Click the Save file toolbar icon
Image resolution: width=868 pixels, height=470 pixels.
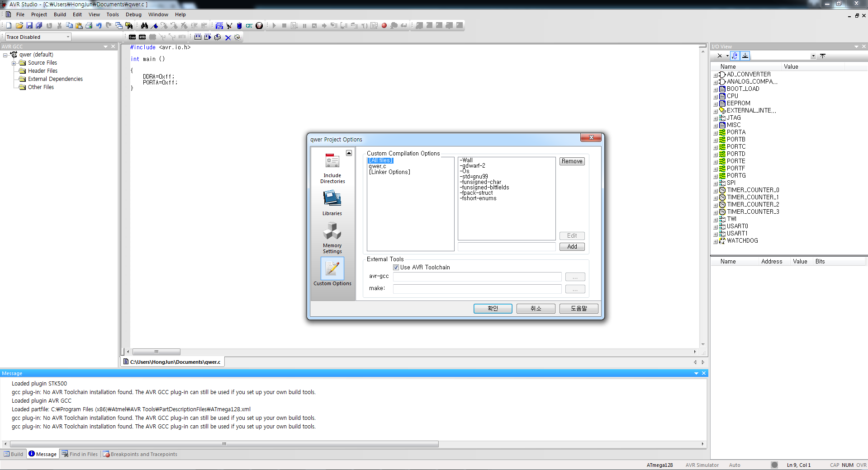coord(29,26)
